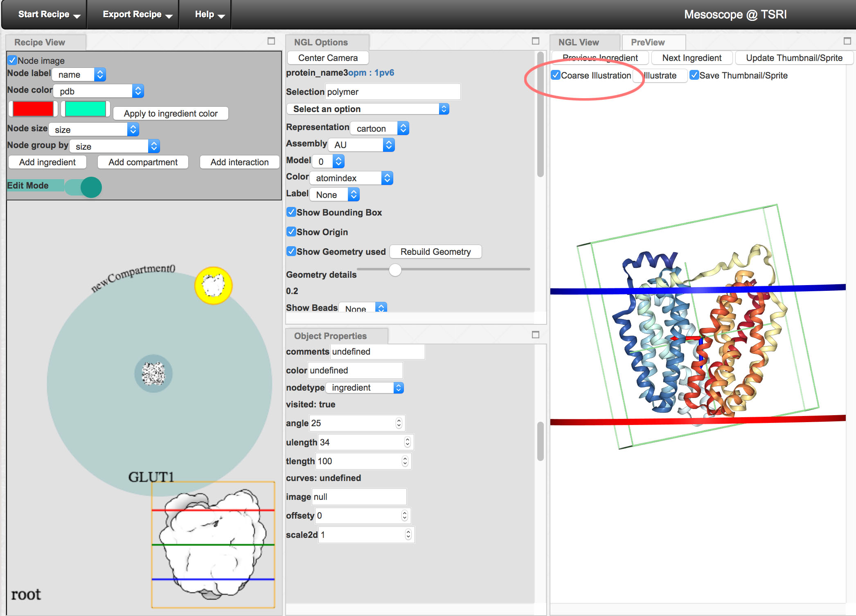856x616 pixels.
Task: Open the Select an option dropdown
Action: pos(368,109)
